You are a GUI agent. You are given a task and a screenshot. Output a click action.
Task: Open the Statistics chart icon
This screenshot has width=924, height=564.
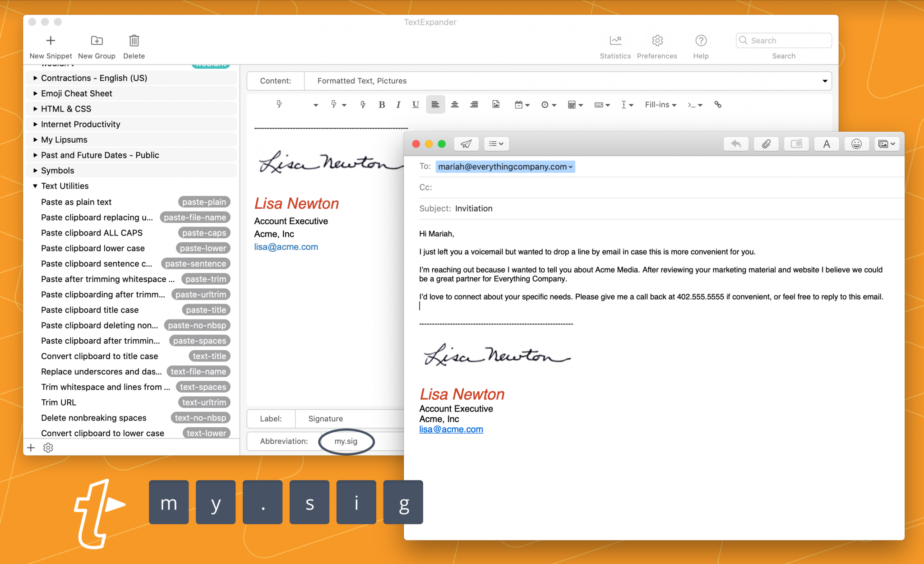coord(615,41)
